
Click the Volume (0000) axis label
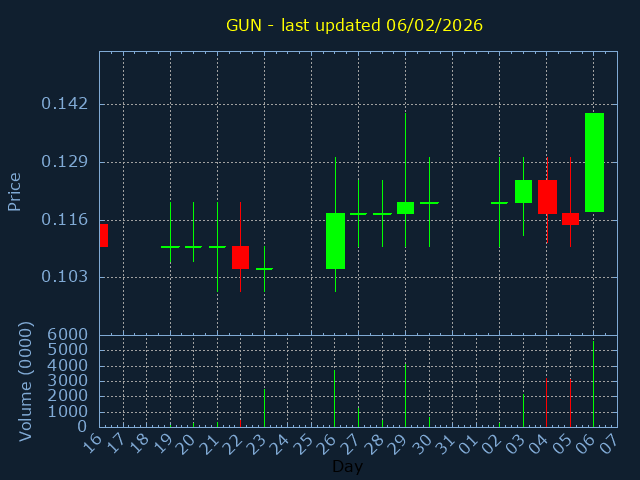click(x=26, y=381)
